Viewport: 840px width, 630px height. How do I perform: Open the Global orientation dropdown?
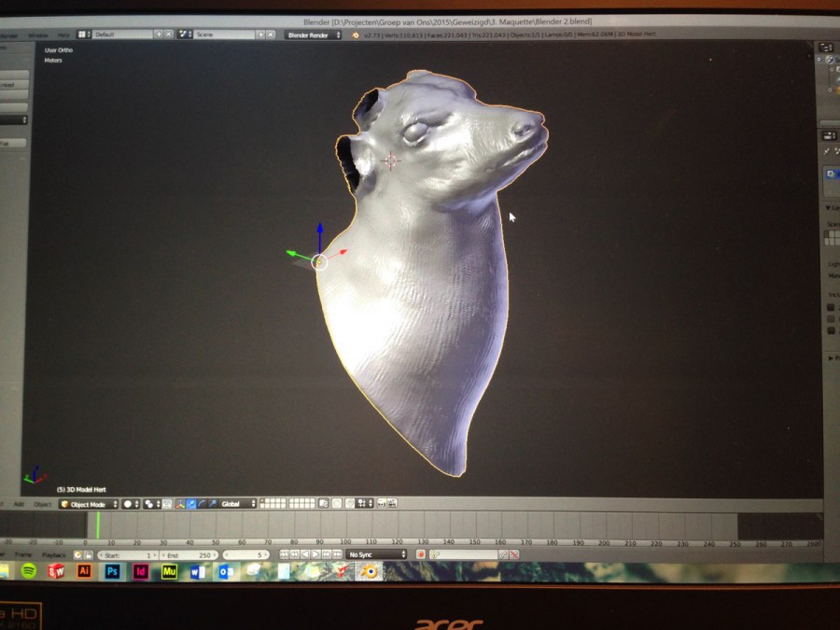click(239, 504)
